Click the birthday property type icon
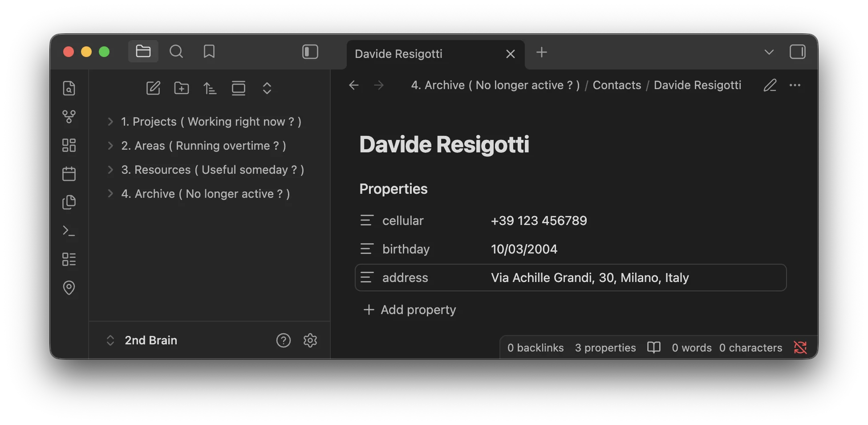The width and height of the screenshot is (868, 425). pyautogui.click(x=367, y=249)
